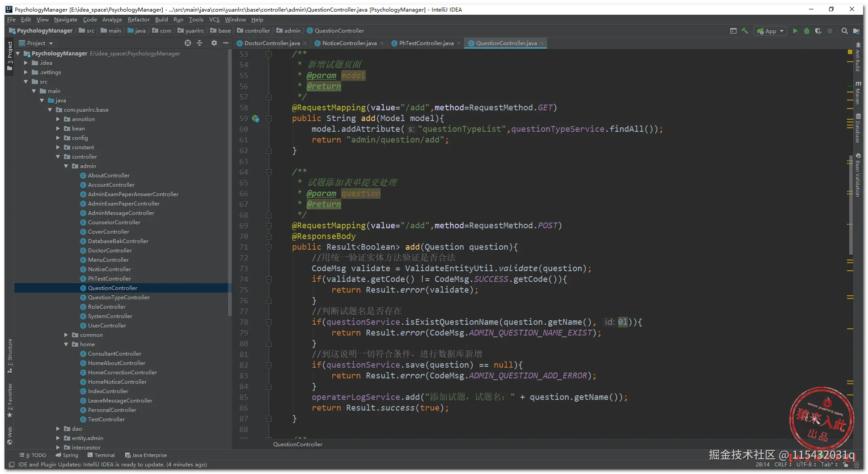Click locate-in-tree crosshair icon in Project panel
Image resolution: width=868 pixels, height=474 pixels.
click(x=188, y=43)
